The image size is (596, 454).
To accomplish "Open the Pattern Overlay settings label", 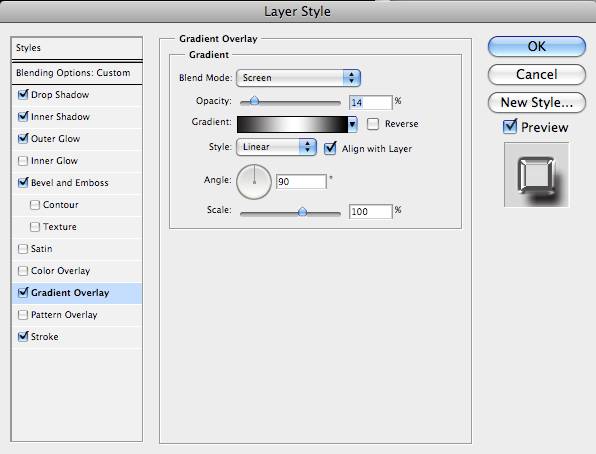I will pos(64,315).
